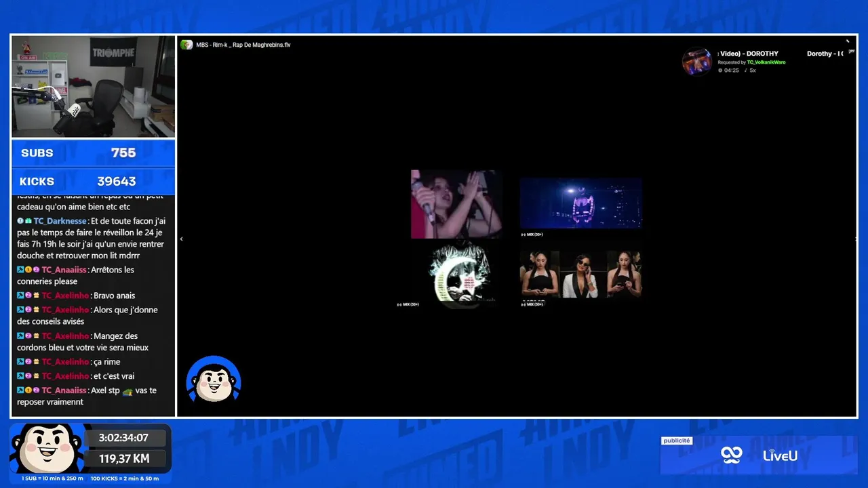
Task: Click the KICKS counter showing 39643
Action: [x=93, y=182]
